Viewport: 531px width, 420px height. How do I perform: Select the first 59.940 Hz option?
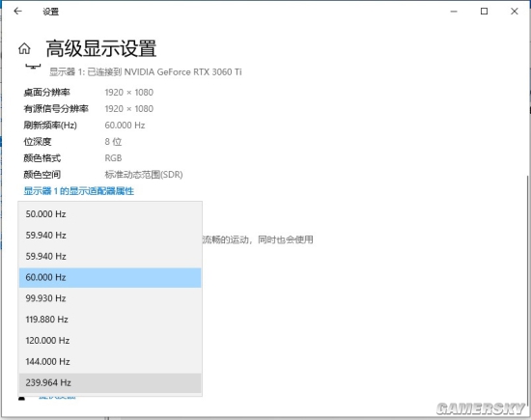coord(110,235)
